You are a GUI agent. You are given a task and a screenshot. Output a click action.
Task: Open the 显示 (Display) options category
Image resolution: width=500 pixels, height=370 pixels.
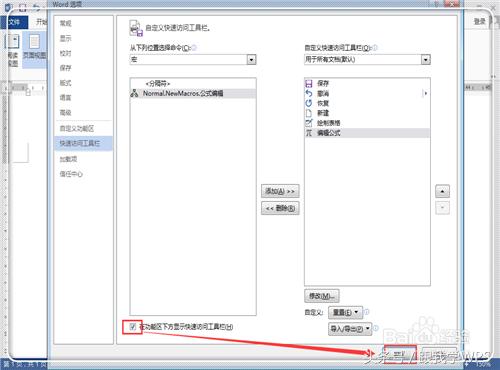click(65, 38)
